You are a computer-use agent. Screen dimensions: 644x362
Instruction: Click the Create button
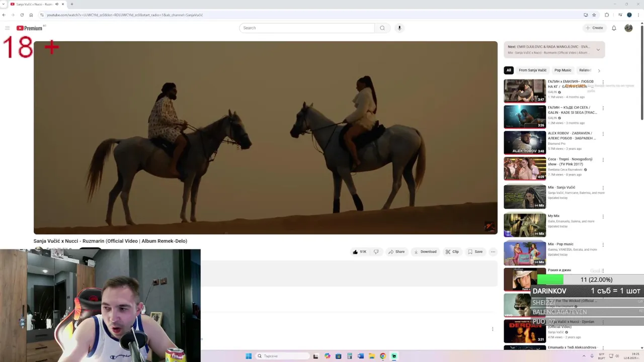pyautogui.click(x=594, y=28)
